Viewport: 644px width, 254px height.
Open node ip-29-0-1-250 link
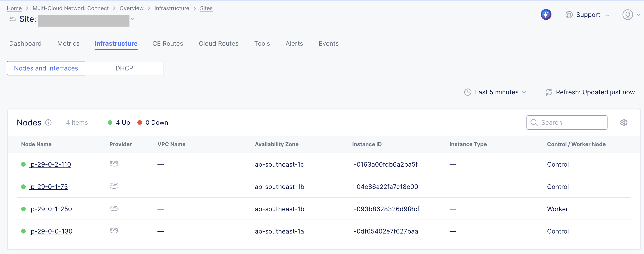(x=50, y=209)
